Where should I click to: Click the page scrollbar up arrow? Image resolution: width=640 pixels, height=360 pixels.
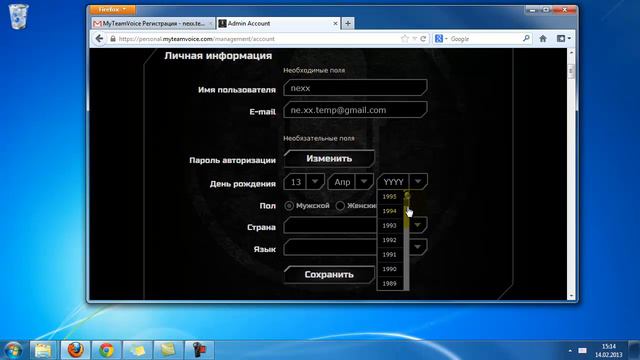tap(571, 53)
